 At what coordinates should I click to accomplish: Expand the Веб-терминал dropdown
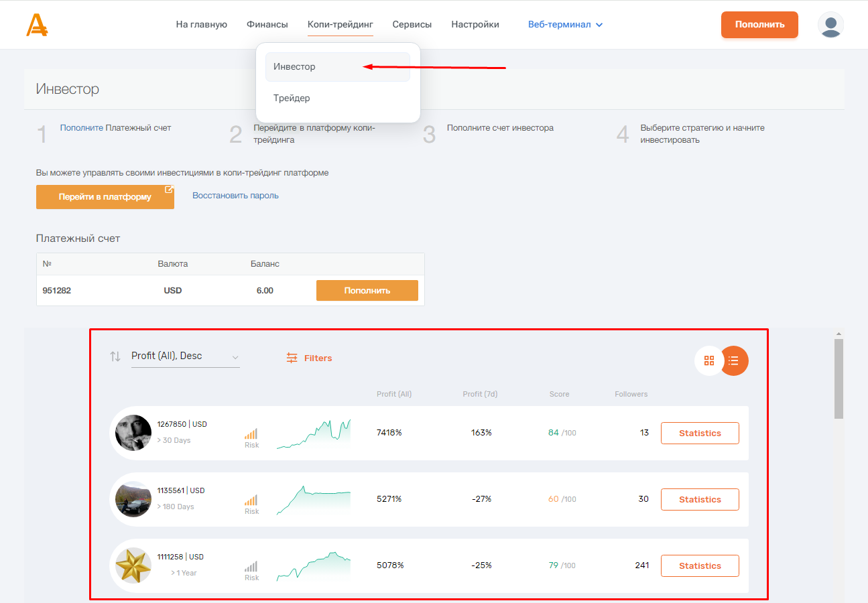(565, 25)
